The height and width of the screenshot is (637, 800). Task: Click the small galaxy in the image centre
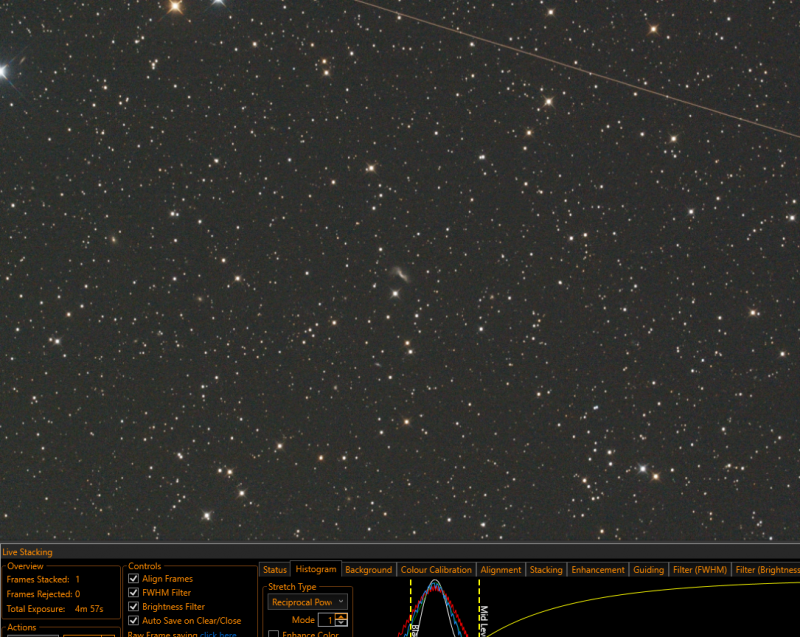click(x=401, y=274)
